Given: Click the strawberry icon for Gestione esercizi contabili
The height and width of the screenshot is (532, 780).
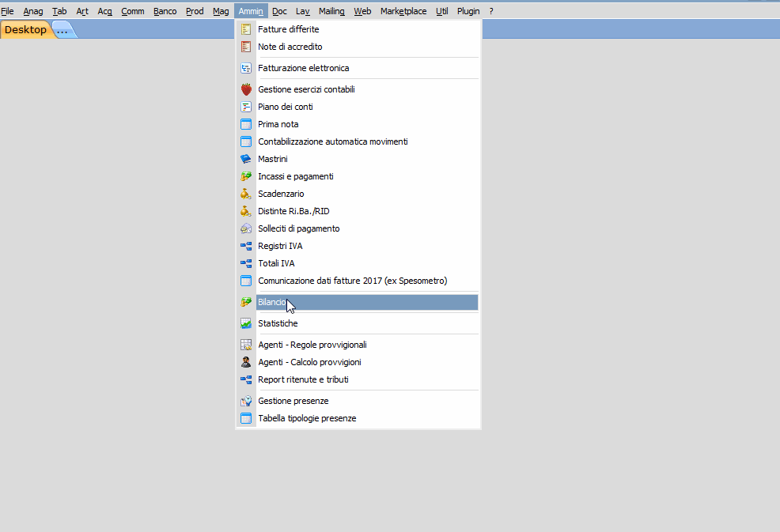Looking at the screenshot, I should click(x=246, y=89).
